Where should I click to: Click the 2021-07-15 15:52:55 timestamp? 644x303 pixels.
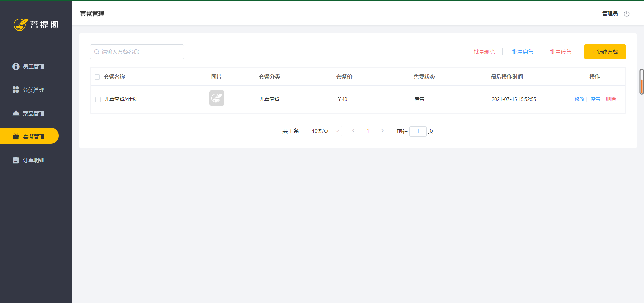click(514, 99)
